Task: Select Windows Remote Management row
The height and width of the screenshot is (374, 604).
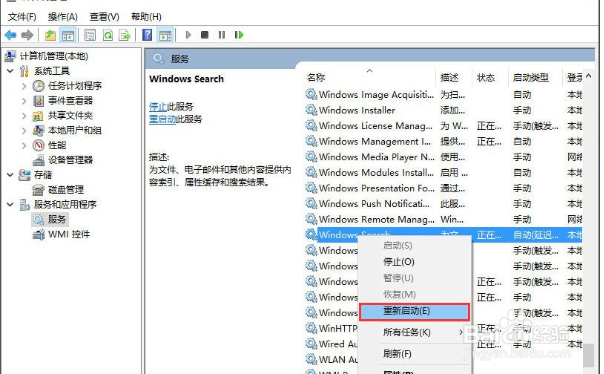Action: click(x=444, y=219)
